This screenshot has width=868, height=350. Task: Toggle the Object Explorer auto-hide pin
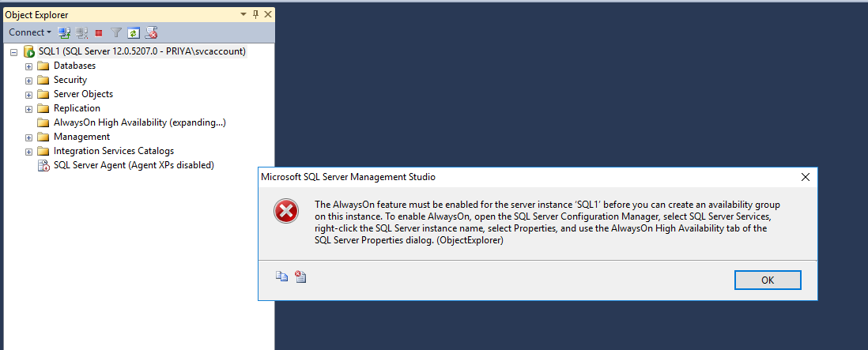[x=255, y=14]
